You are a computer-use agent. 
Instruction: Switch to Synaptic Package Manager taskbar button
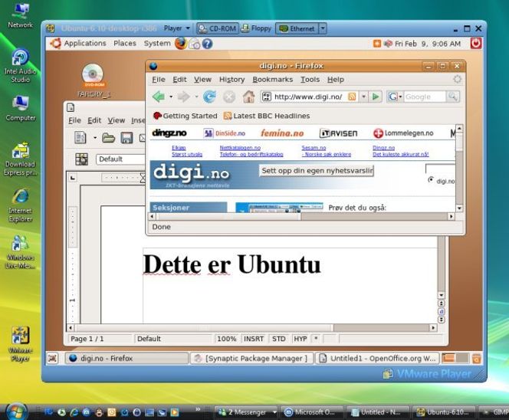tap(251, 359)
